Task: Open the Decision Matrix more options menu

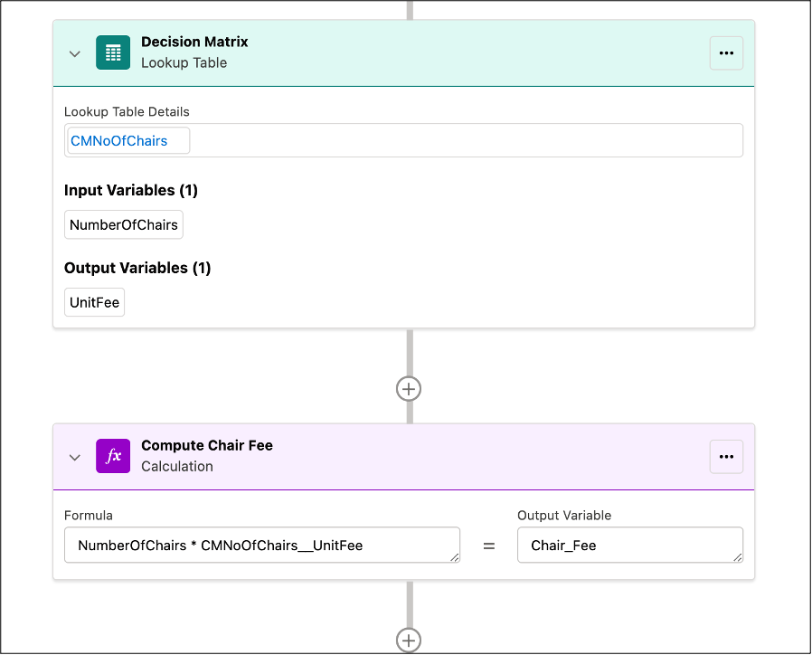Action: tap(726, 52)
